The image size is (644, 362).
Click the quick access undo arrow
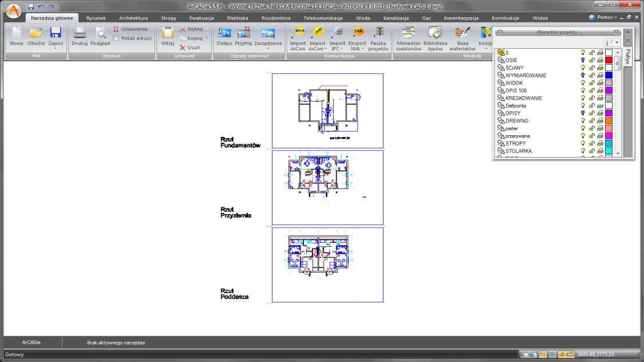click(41, 7)
